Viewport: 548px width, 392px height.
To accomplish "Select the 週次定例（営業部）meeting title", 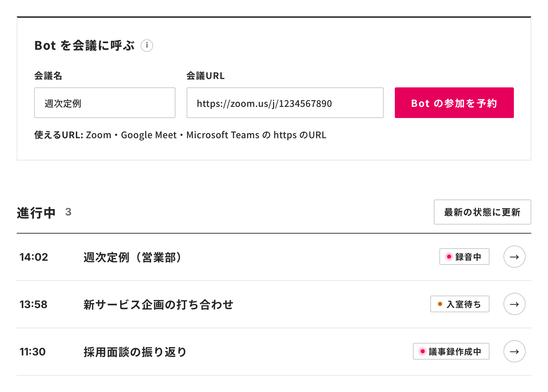I will [x=133, y=257].
